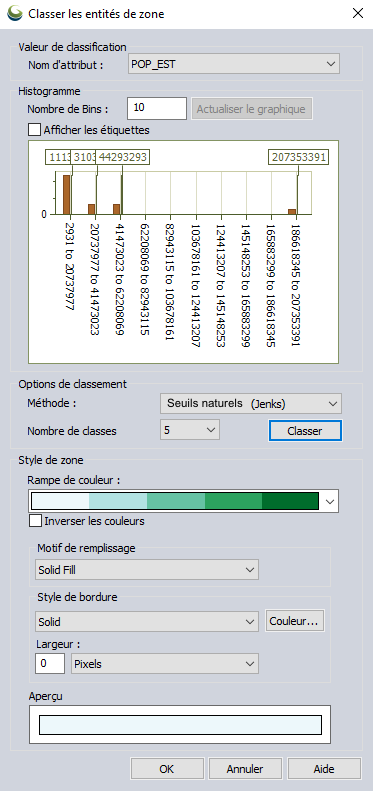Click the Annuler button

(245, 769)
